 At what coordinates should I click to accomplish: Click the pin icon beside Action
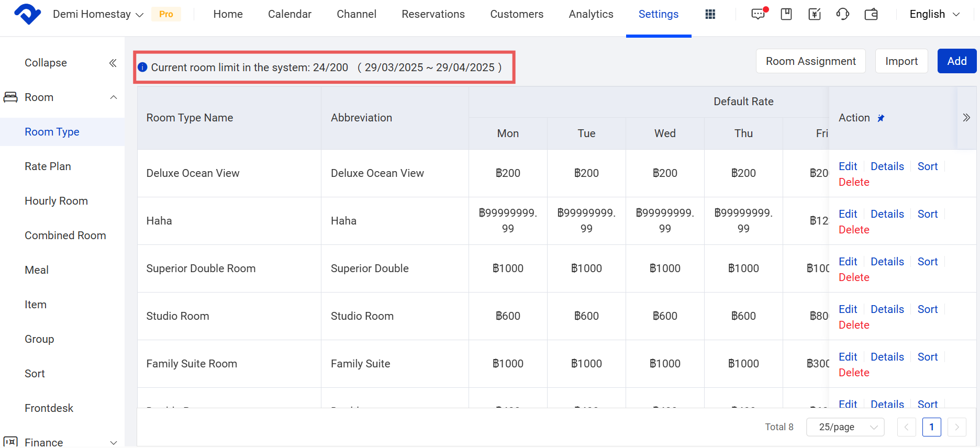click(x=881, y=118)
